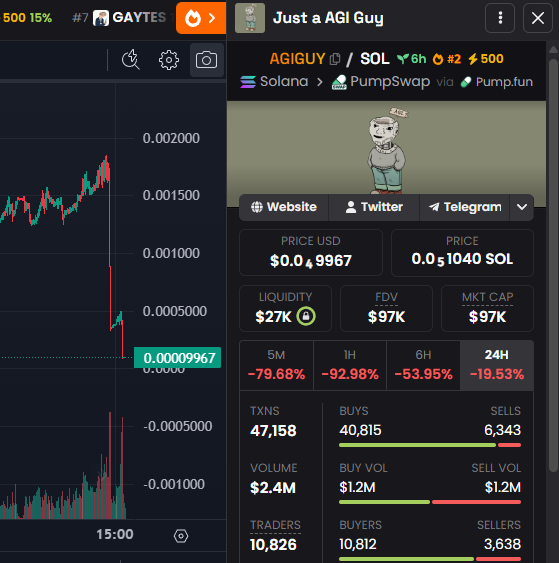Click the LIQUIDITY $27K box
Screen dimensions: 559x563
[x=285, y=308]
